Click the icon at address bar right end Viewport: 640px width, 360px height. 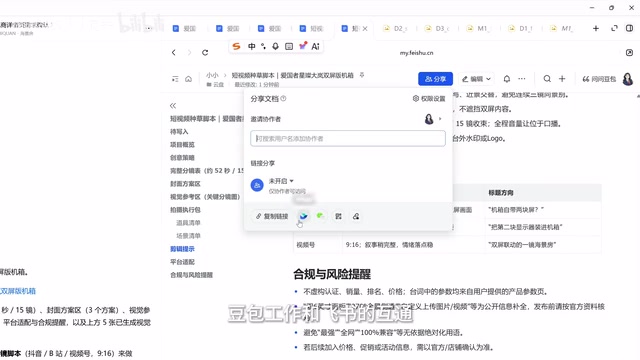coord(629,53)
